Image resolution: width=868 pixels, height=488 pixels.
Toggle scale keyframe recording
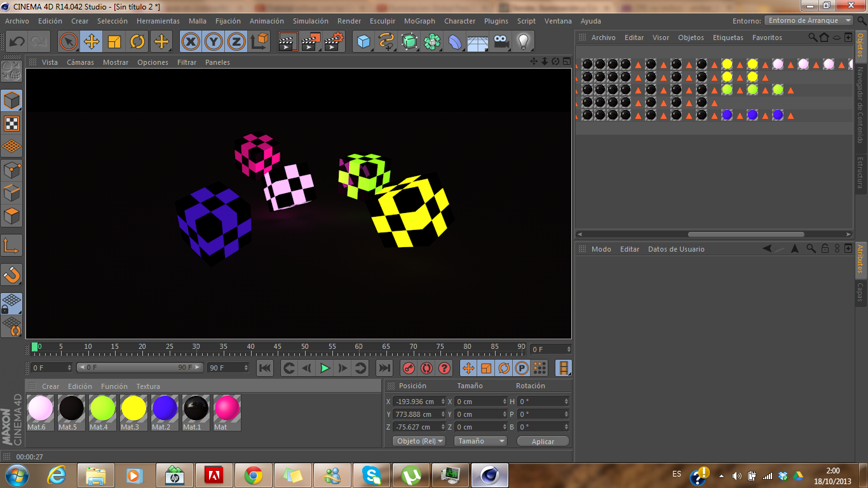[486, 368]
